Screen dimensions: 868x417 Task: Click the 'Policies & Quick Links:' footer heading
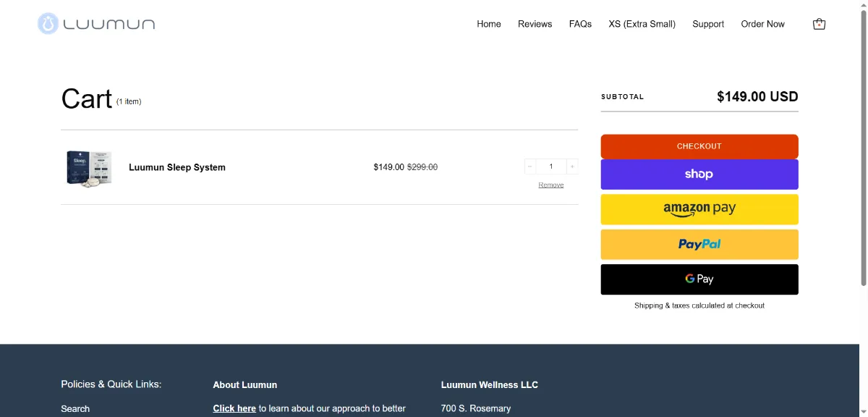click(x=111, y=384)
